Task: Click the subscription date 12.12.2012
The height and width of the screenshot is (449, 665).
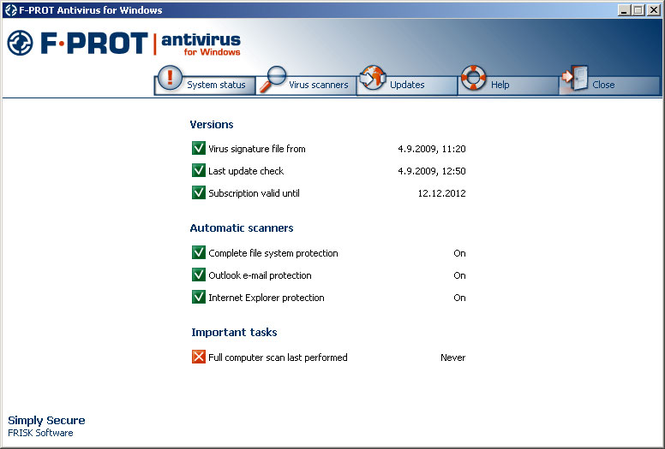Action: point(442,193)
